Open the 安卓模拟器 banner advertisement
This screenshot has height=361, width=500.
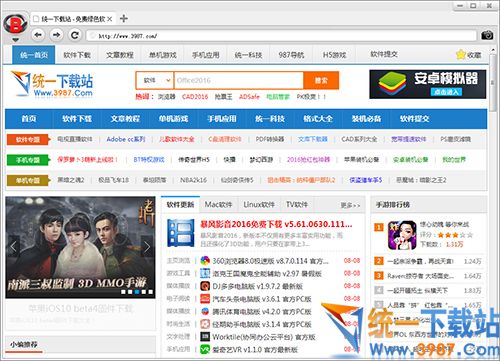pyautogui.click(x=428, y=84)
